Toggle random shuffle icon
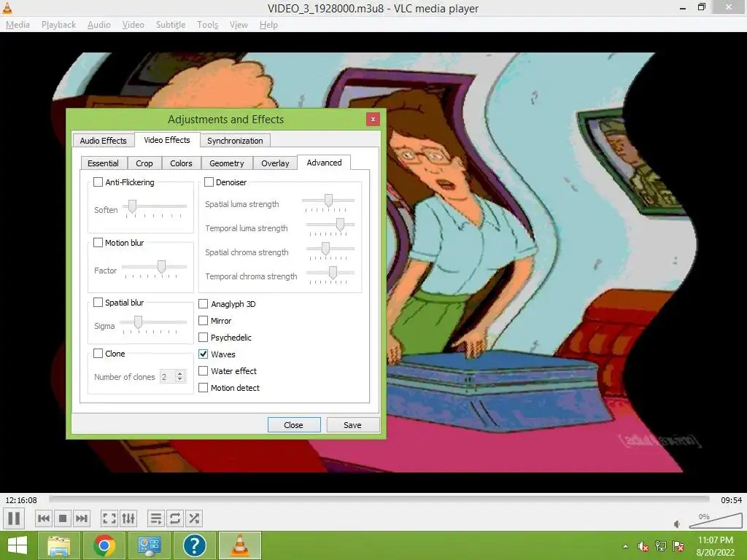 coord(194,518)
